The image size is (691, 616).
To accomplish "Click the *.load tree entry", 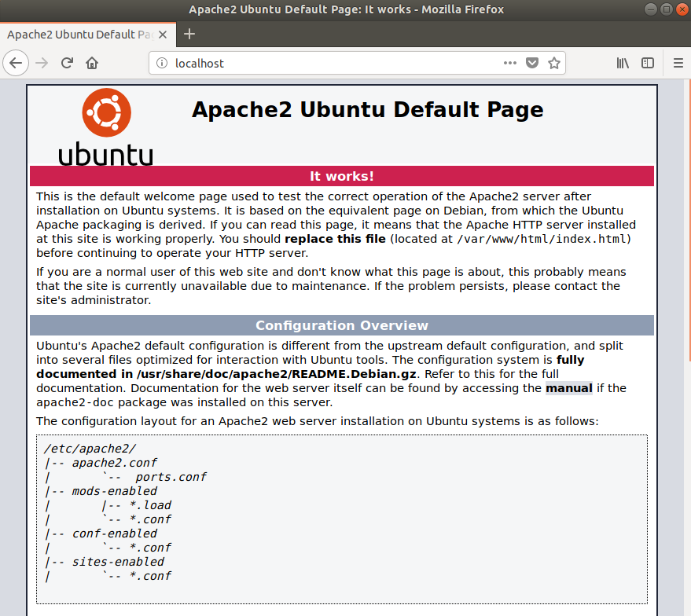I will [150, 505].
